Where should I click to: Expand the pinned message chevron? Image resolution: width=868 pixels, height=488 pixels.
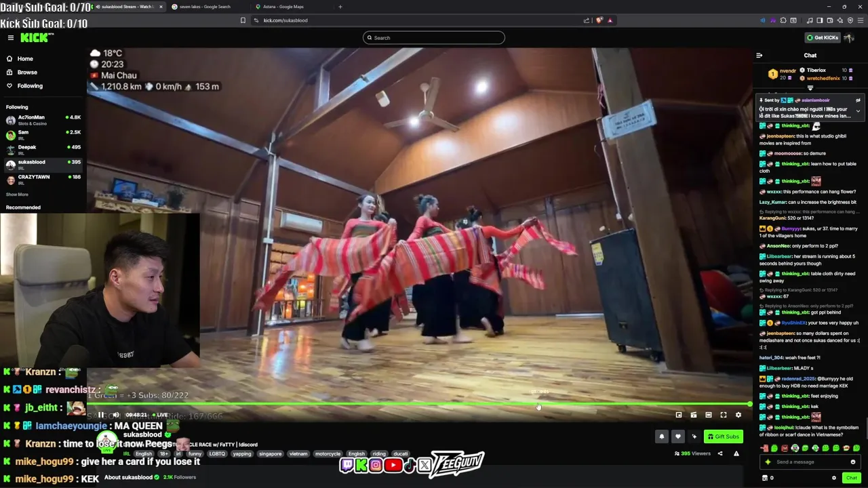coord(858,111)
